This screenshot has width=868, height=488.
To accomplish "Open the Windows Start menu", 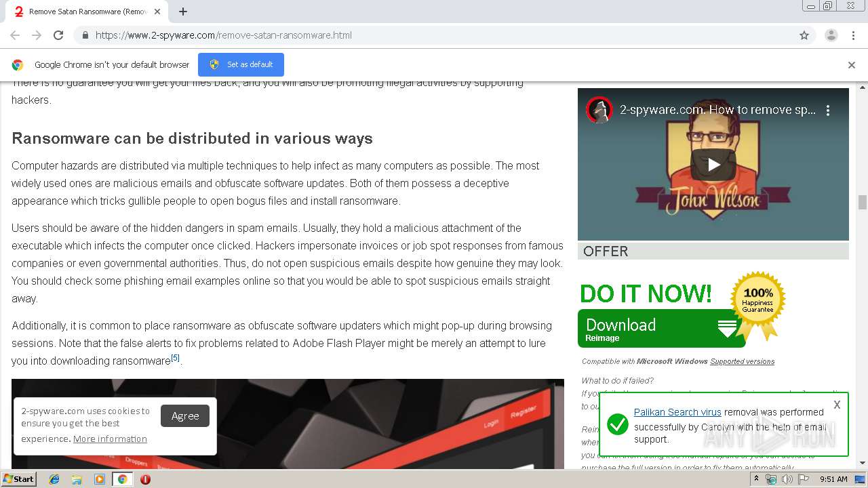I will point(19,479).
